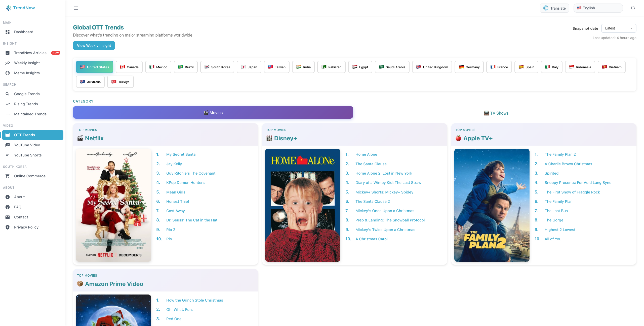Open the hamburger navigation menu
This screenshot has width=644, height=326.
point(76,8)
